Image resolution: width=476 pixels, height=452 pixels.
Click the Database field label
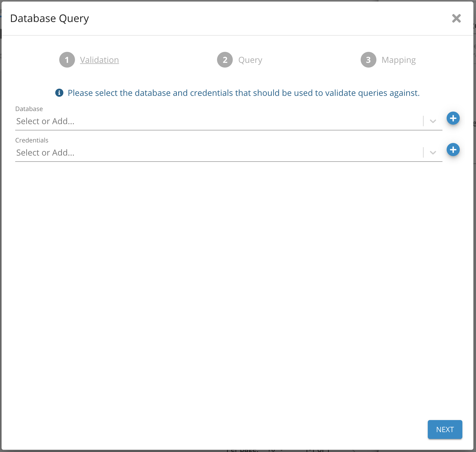coord(29,109)
